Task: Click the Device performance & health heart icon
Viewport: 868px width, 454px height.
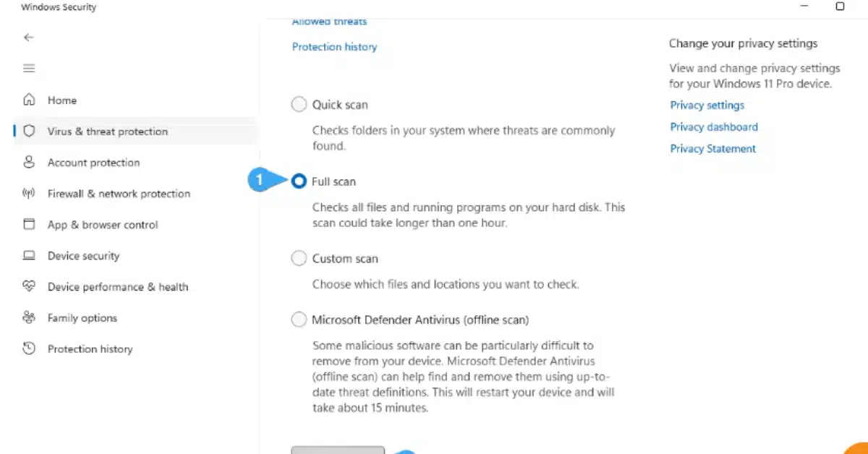Action: click(29, 286)
